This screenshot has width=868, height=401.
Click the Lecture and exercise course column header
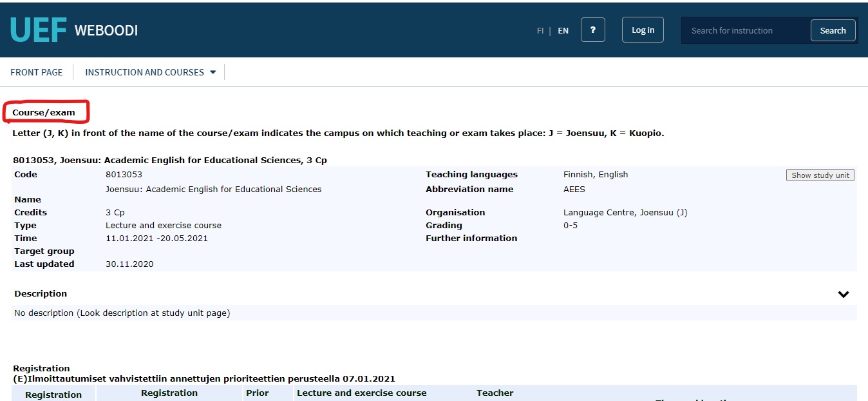point(361,393)
